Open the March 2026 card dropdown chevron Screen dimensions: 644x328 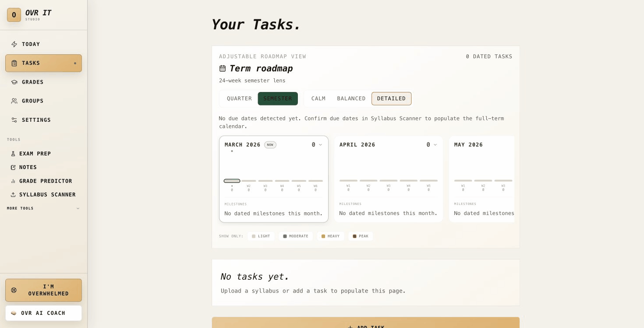(x=320, y=145)
